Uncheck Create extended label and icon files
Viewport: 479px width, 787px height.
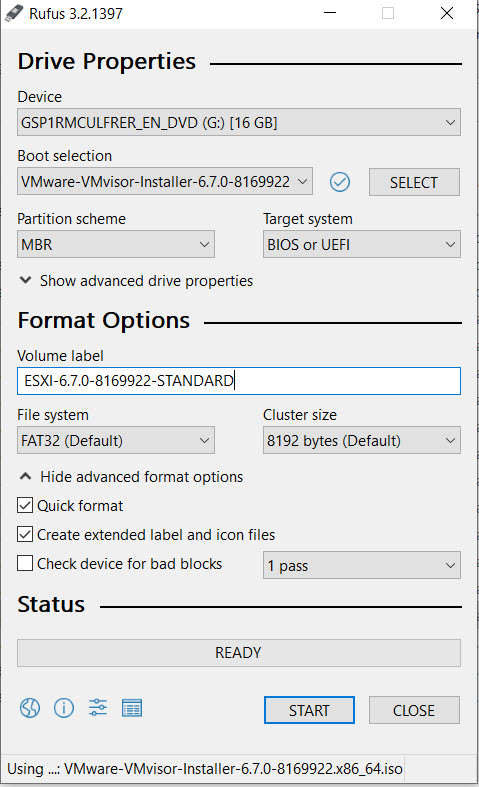click(x=25, y=535)
